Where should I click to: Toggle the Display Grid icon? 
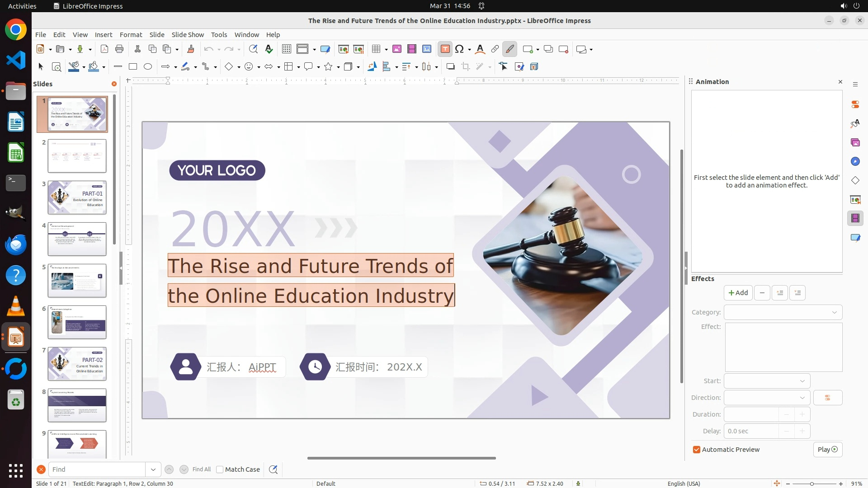point(286,49)
